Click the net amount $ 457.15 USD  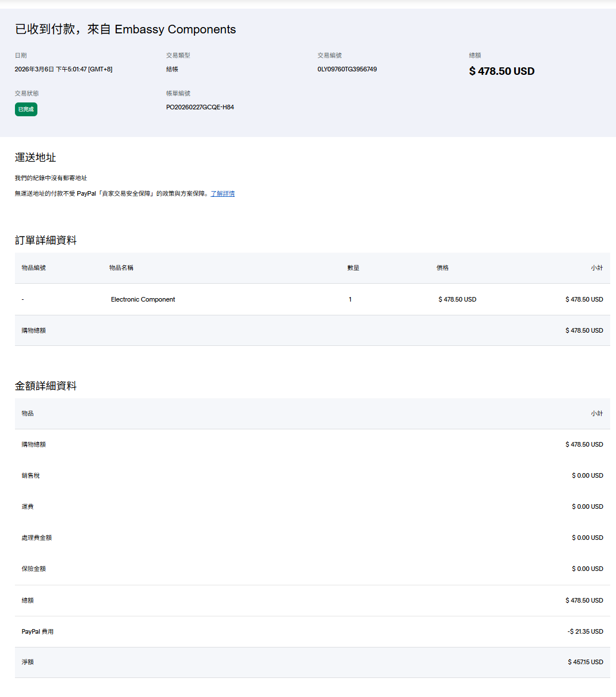tap(586, 662)
